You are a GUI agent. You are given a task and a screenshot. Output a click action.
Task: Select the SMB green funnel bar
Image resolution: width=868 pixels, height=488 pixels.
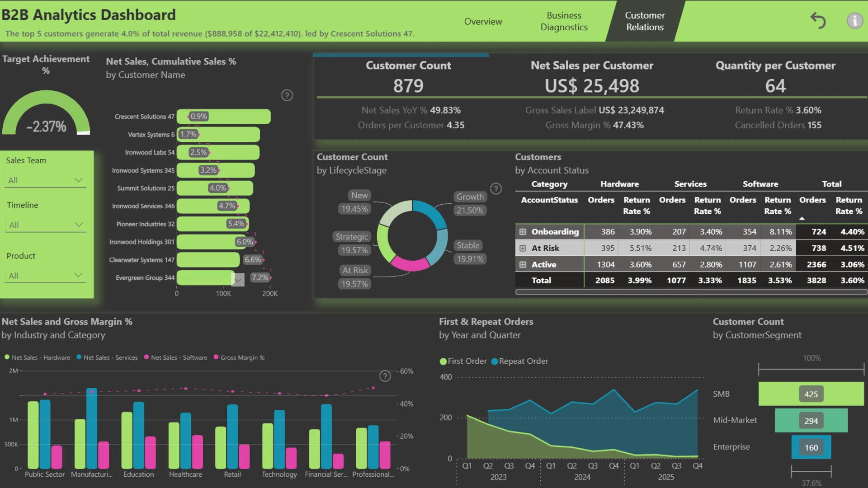[x=811, y=394]
